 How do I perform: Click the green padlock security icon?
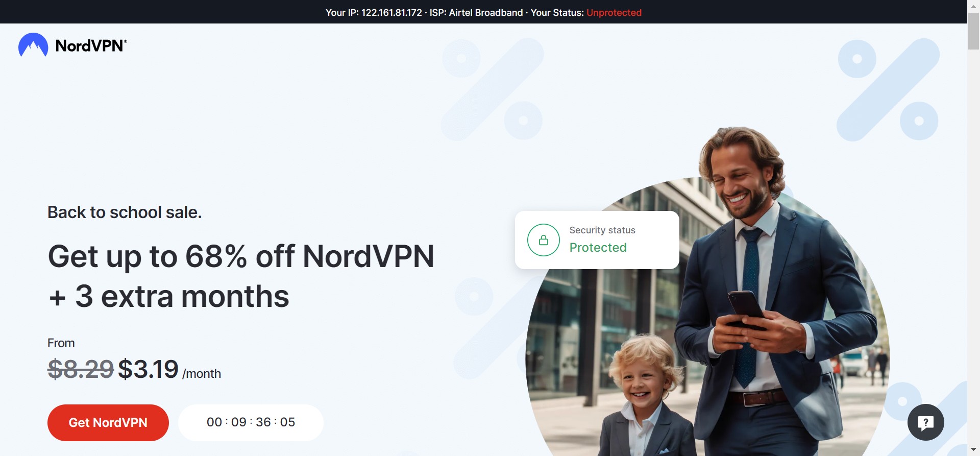pyautogui.click(x=544, y=240)
